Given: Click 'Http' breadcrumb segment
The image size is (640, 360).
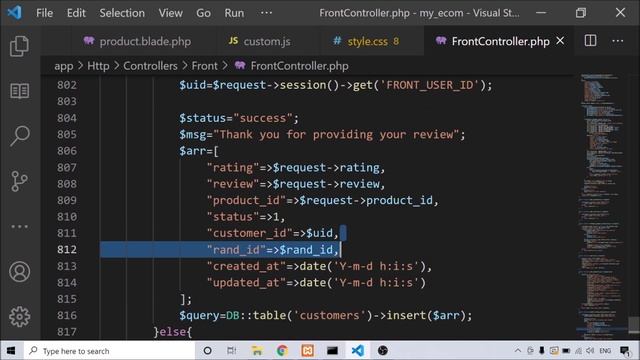Looking at the screenshot, I should coord(98,66).
